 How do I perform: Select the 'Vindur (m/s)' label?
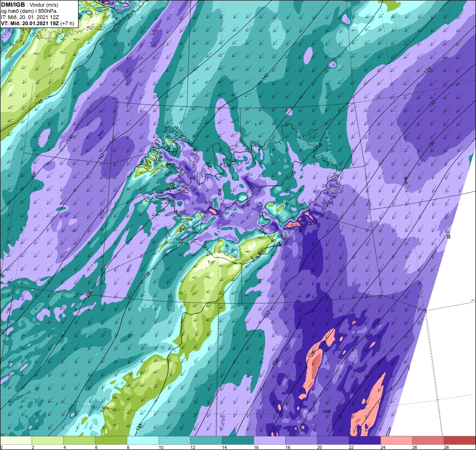45,5
